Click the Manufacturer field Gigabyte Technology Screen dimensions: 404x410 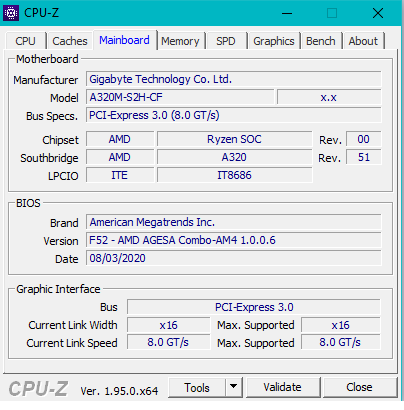point(233,79)
